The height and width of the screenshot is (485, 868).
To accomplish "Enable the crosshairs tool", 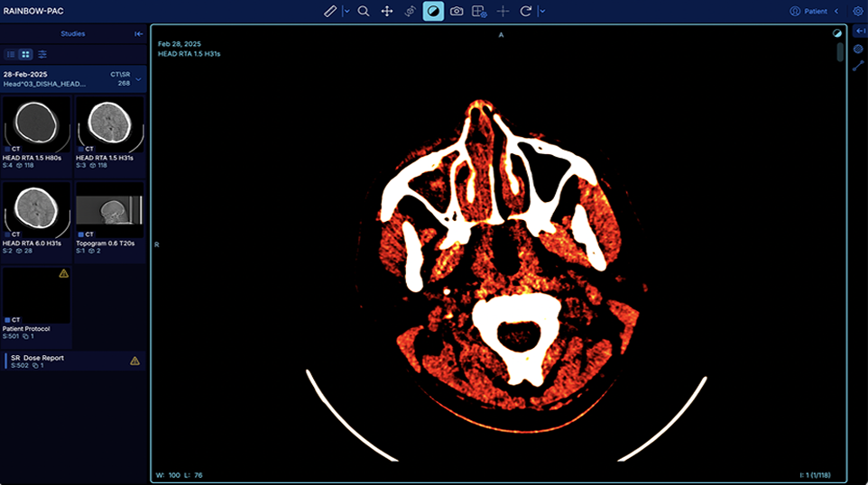I will 503,12.
